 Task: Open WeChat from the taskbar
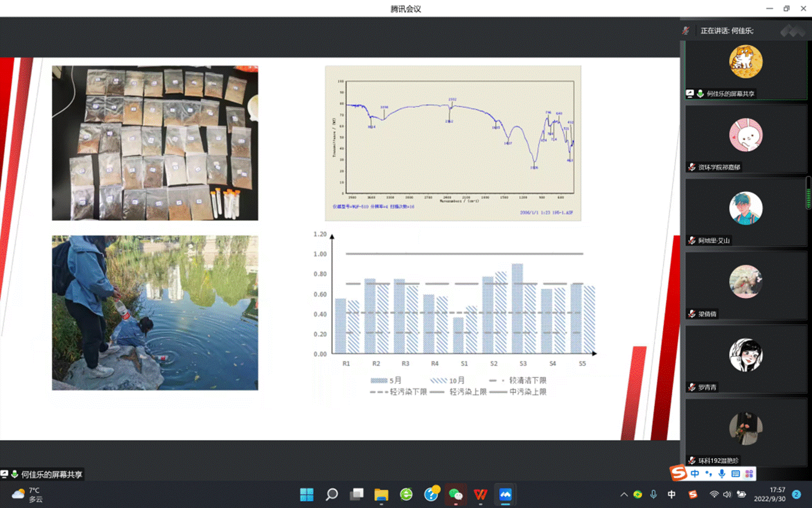click(x=455, y=495)
